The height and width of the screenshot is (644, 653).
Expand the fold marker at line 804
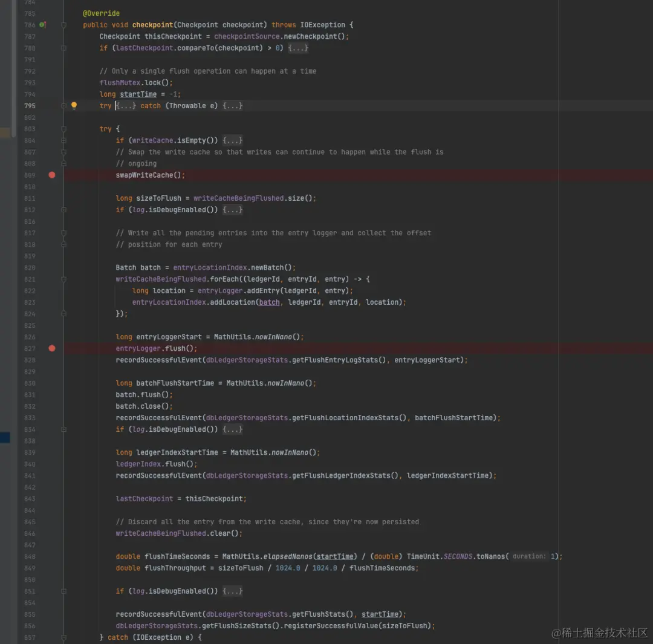(x=63, y=140)
